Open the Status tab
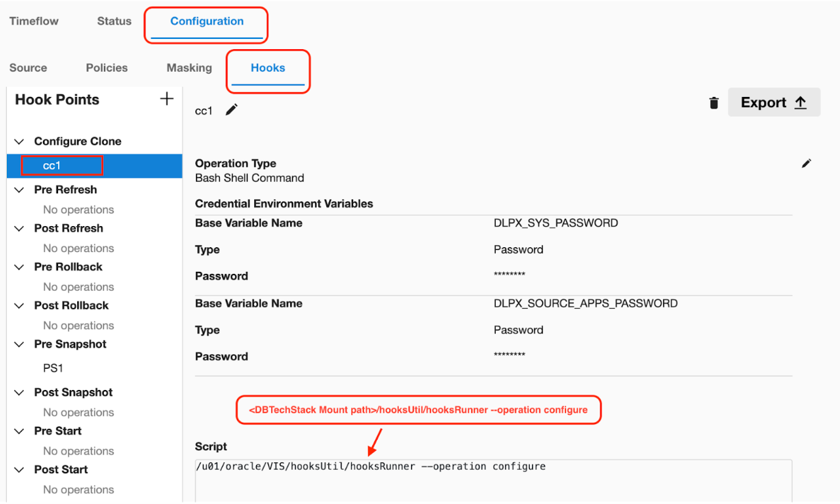The height and width of the screenshot is (504, 840). (x=114, y=21)
